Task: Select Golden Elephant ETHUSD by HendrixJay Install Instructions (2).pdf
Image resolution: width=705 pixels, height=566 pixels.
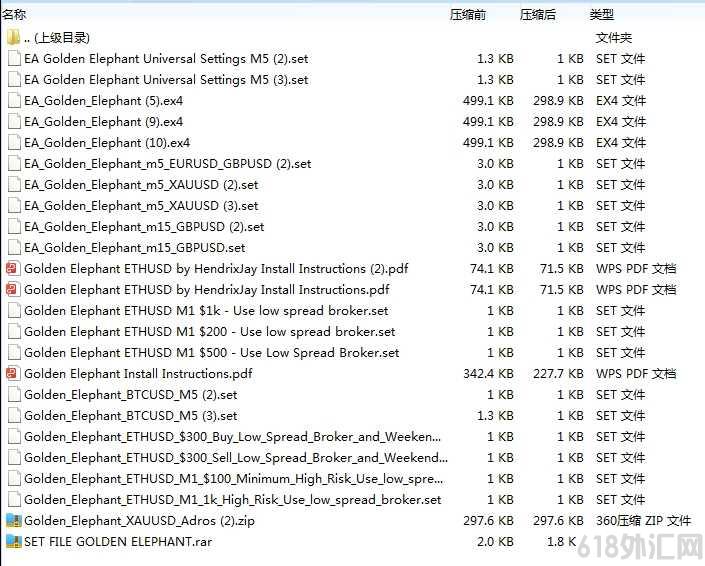Action: pyautogui.click(x=216, y=269)
